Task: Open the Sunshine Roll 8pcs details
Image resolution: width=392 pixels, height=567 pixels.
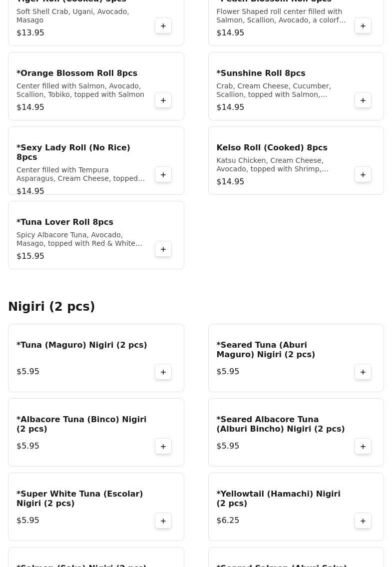Action: tap(261, 73)
